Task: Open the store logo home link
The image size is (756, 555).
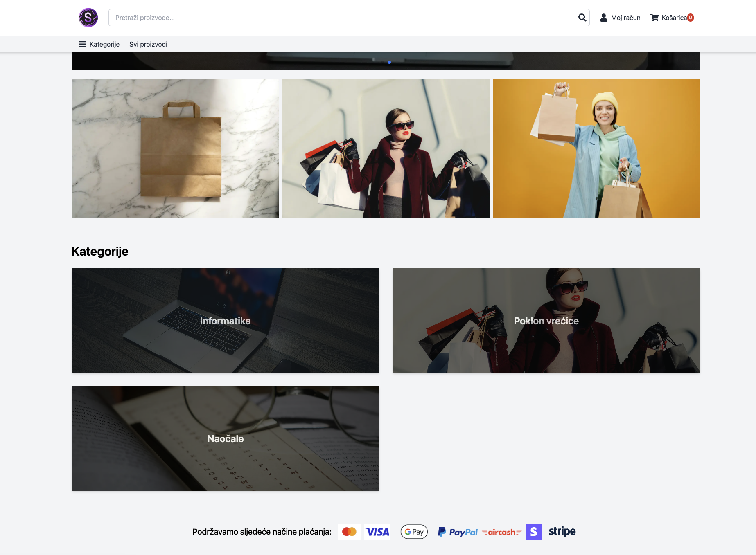Action: click(88, 18)
